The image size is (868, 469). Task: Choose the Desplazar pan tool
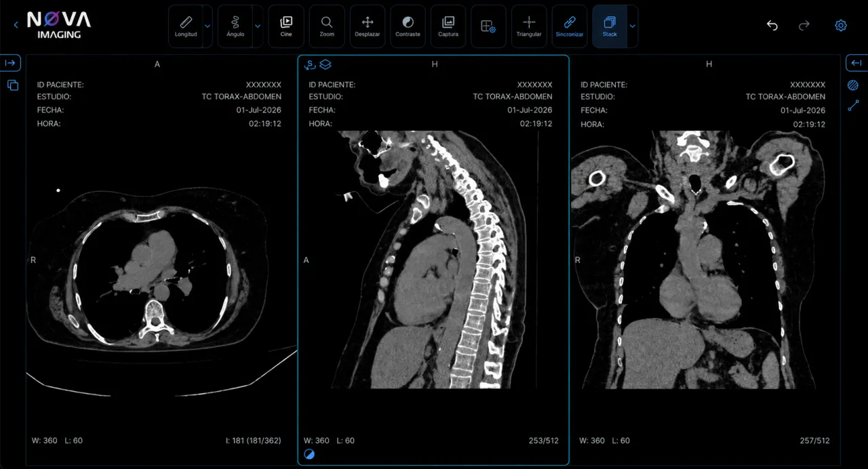[x=368, y=26]
